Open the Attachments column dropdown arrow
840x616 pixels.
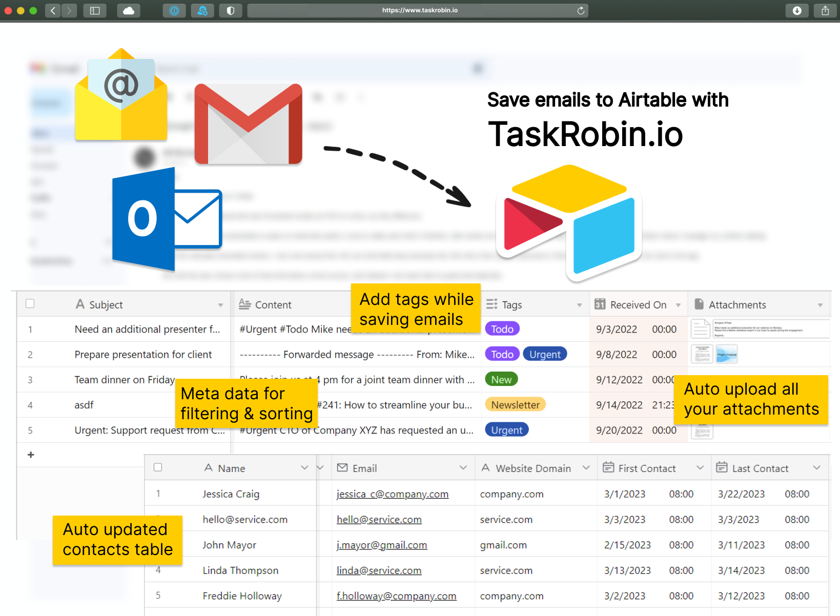(820, 305)
